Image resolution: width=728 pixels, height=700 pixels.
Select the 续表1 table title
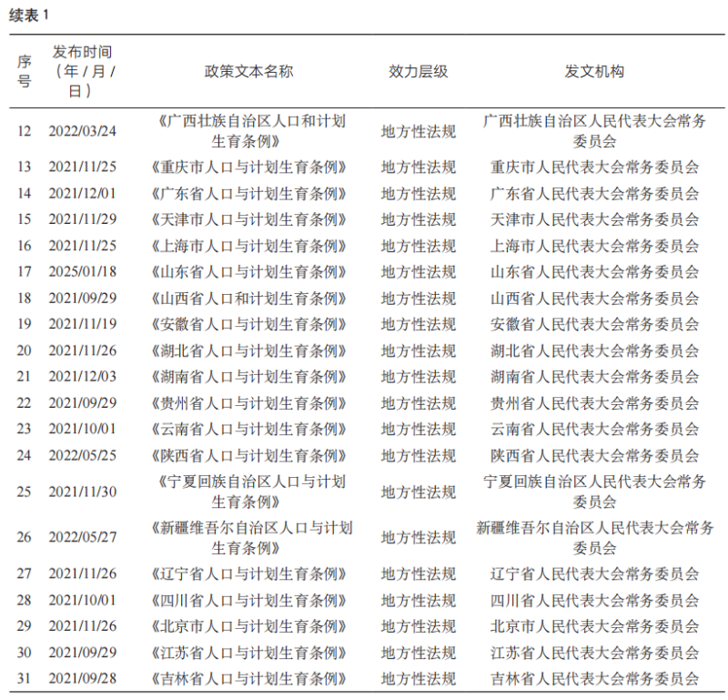click(x=29, y=14)
